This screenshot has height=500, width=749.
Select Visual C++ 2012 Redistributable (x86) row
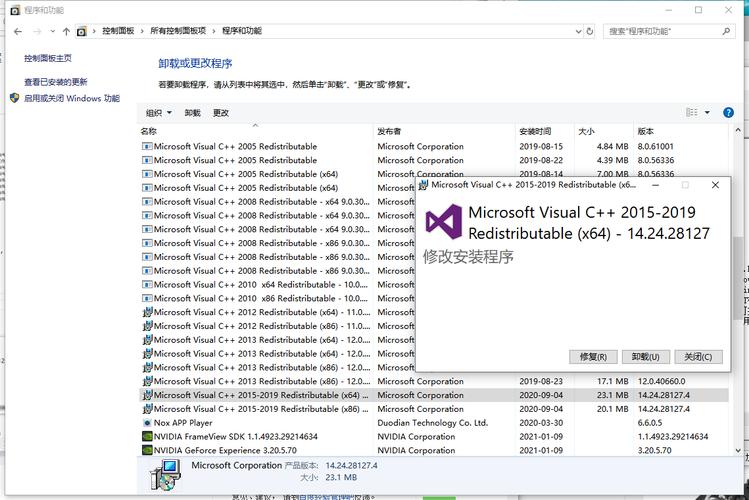click(x=278, y=326)
